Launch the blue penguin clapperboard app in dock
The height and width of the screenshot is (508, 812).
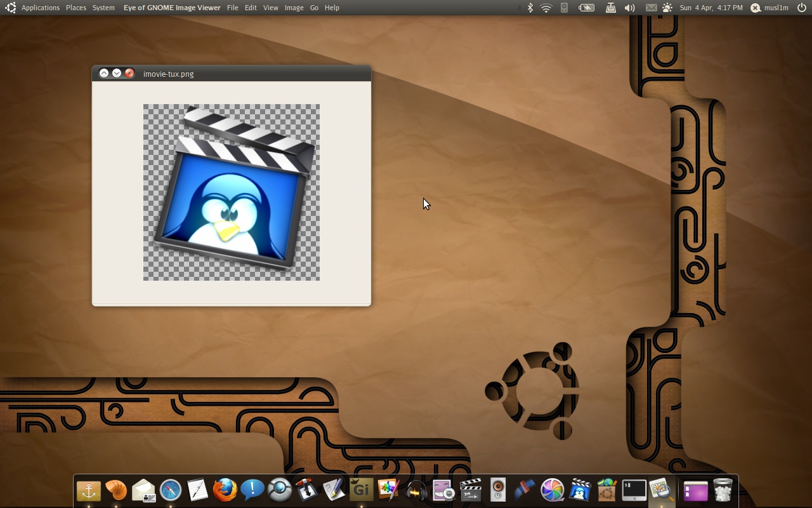click(580, 490)
